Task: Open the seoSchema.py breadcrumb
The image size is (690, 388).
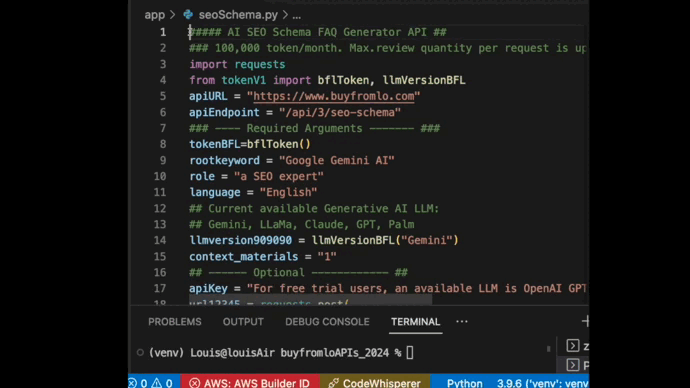Action: pos(238,15)
